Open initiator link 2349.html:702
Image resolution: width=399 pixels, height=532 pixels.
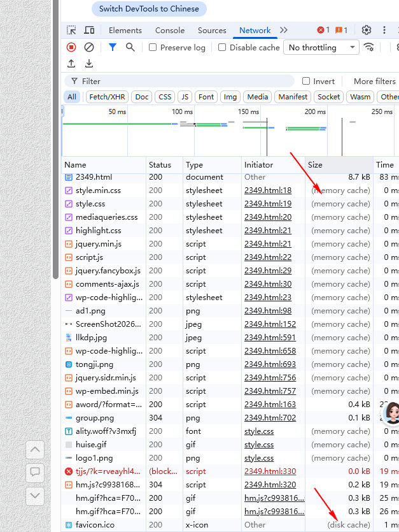[x=270, y=418]
